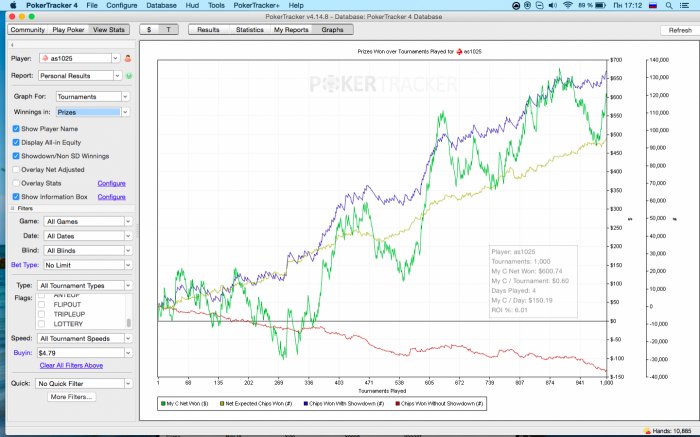Screen dimensions: 700x437
Task: Select the $ cash games toggle
Action: point(149,29)
